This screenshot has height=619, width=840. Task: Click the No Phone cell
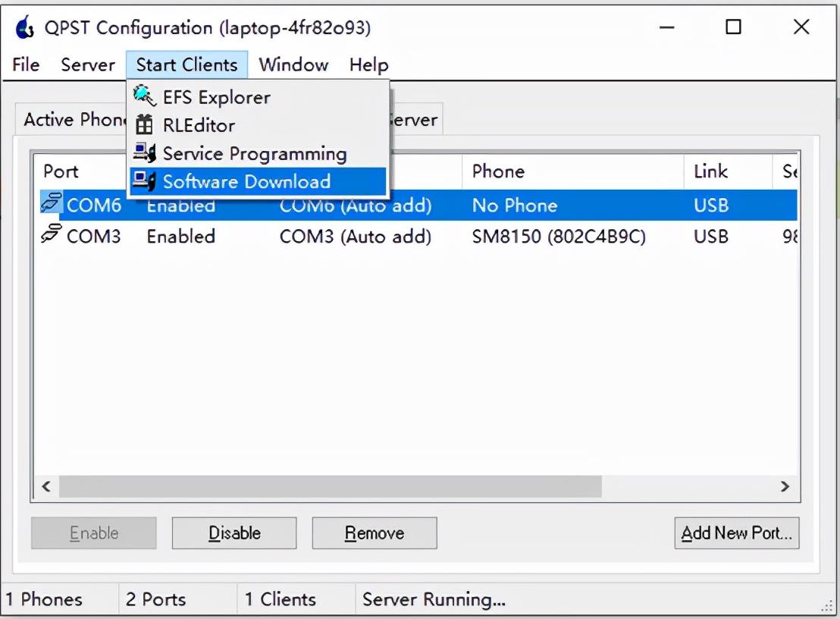(514, 206)
